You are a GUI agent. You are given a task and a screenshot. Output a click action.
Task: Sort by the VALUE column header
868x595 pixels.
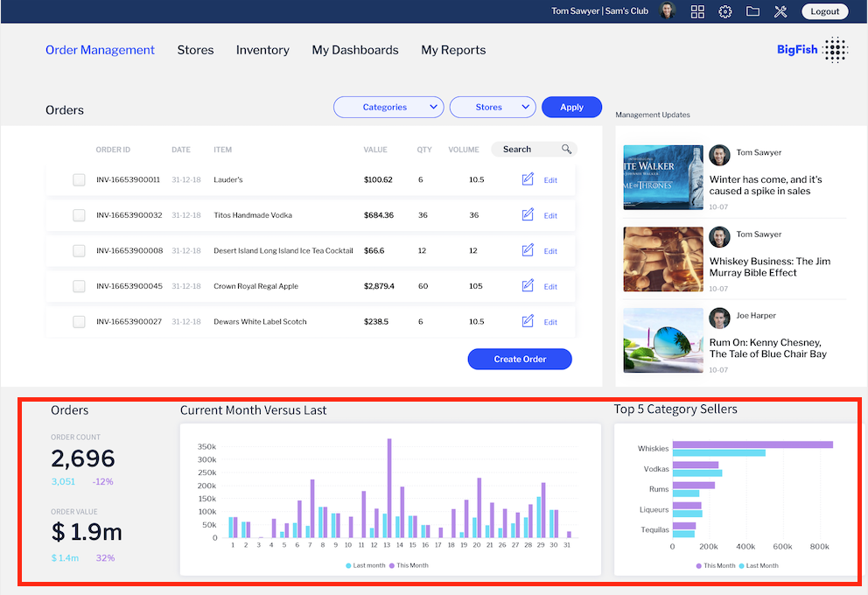click(x=375, y=150)
